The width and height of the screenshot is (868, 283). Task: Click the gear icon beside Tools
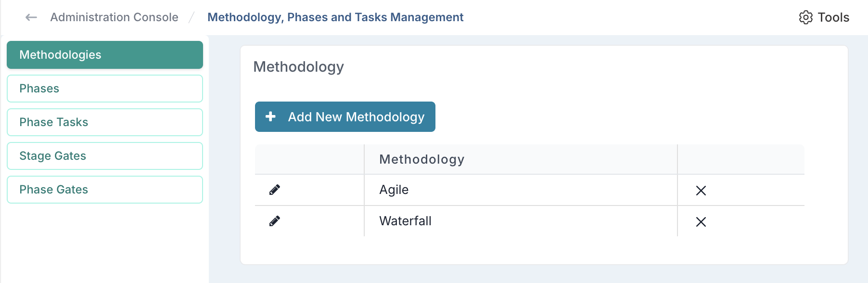coord(805,17)
